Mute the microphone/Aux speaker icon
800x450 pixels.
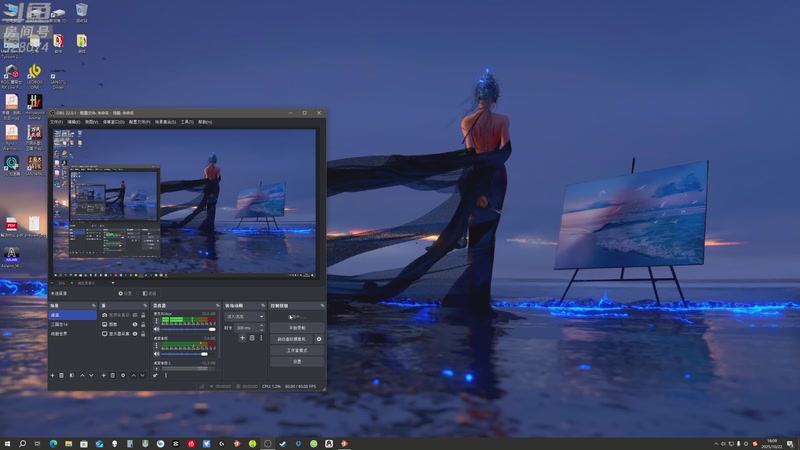click(x=157, y=329)
